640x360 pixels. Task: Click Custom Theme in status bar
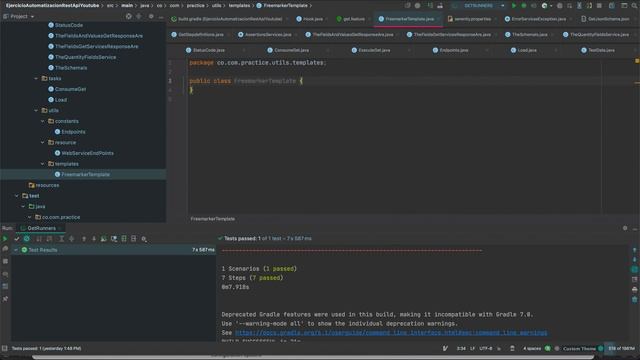point(579,348)
